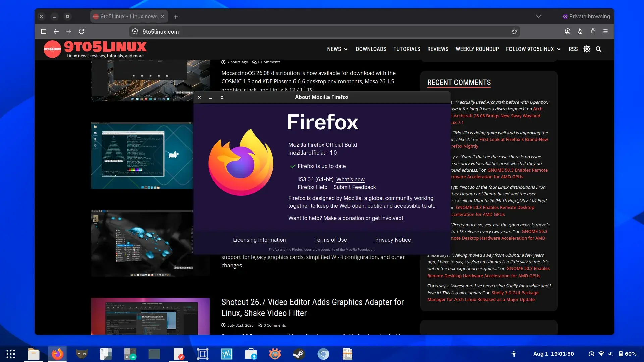Open the accessibility menu in system tray
644x362 pixels.
click(x=514, y=354)
